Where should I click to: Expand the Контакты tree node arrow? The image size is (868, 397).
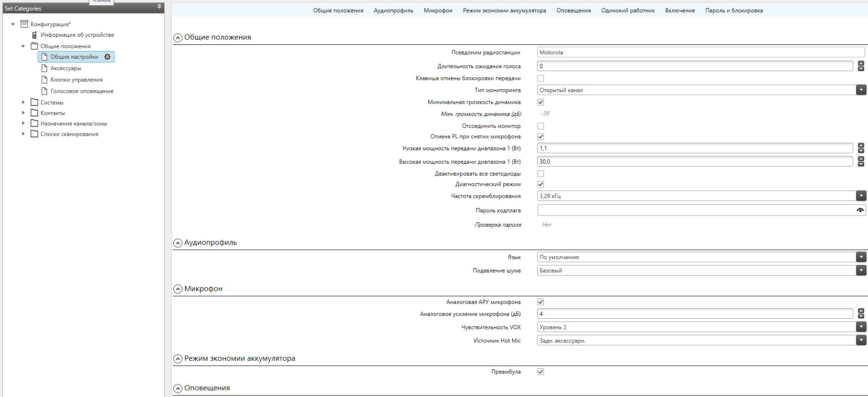(23, 113)
